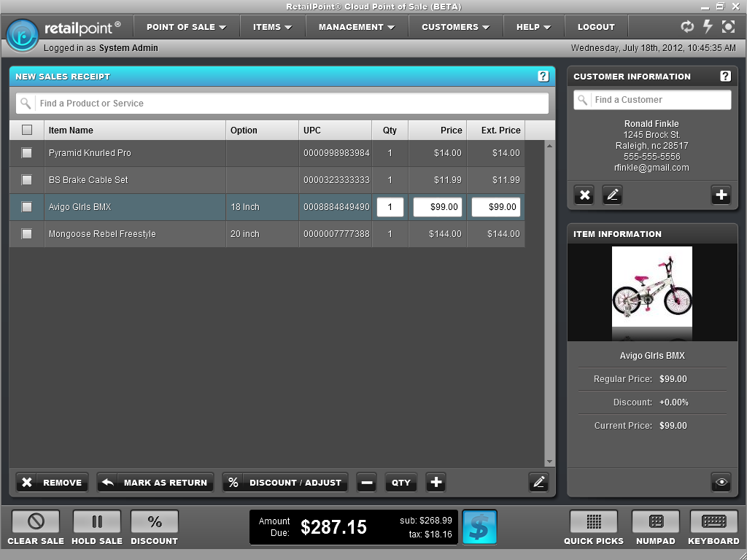Increase quantity with the plus button

coord(436,483)
